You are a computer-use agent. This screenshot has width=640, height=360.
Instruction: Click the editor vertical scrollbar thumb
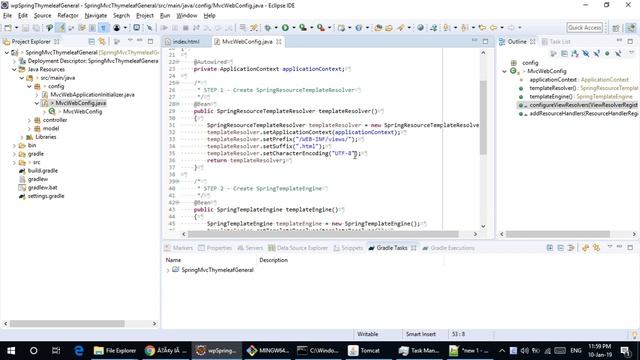483,118
